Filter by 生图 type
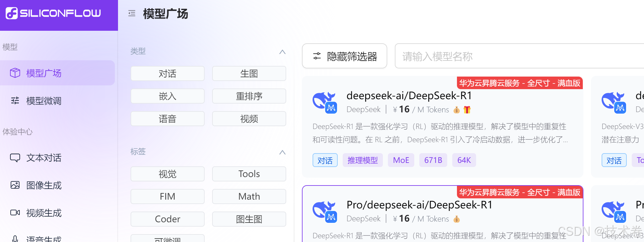Image resolution: width=644 pixels, height=242 pixels. click(249, 73)
